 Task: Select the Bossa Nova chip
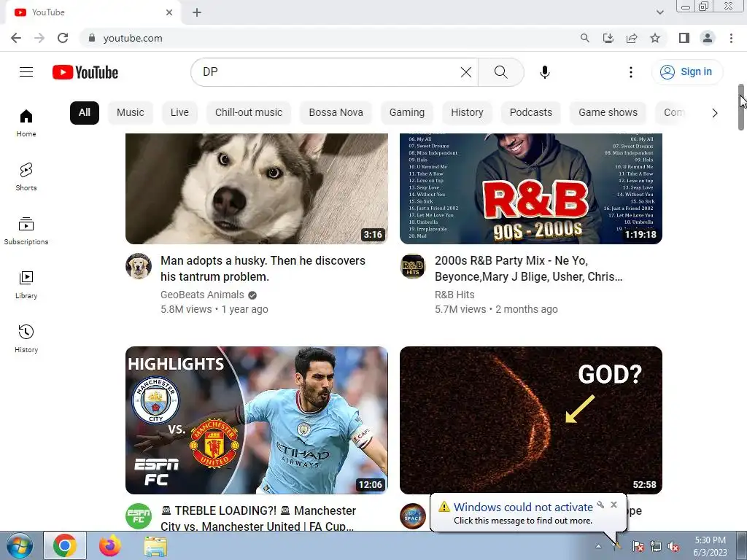(336, 113)
